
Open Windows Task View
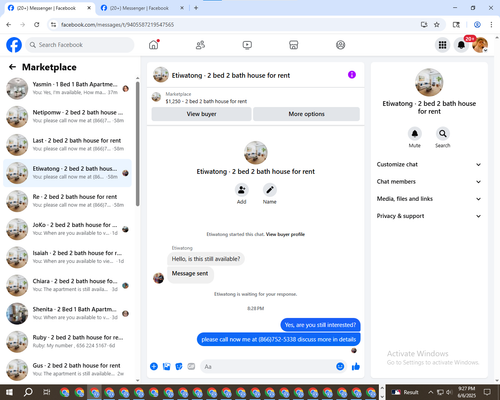tap(46, 392)
